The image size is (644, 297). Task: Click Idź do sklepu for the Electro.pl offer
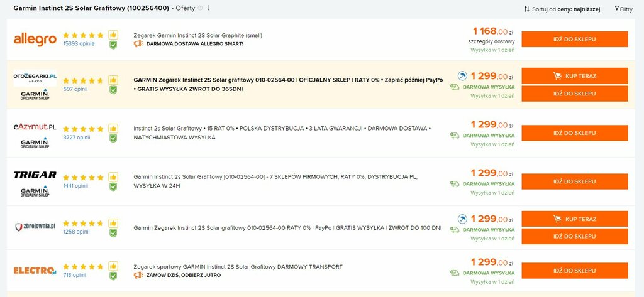(575, 271)
